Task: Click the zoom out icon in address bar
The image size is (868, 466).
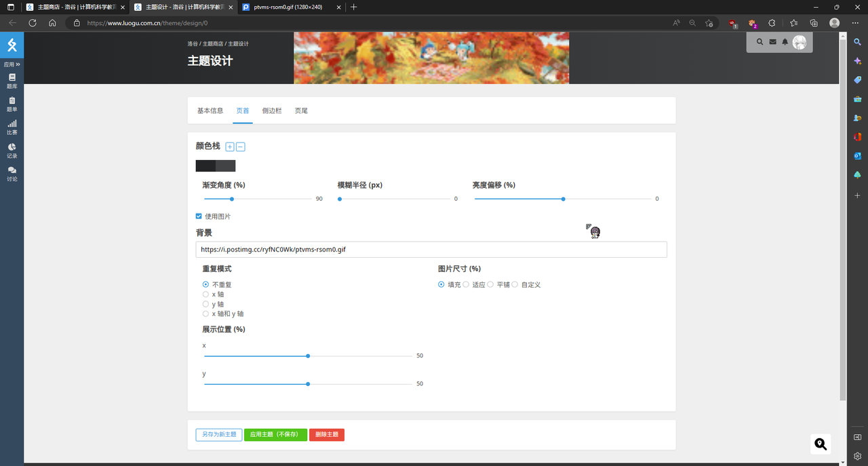Action: point(692,22)
